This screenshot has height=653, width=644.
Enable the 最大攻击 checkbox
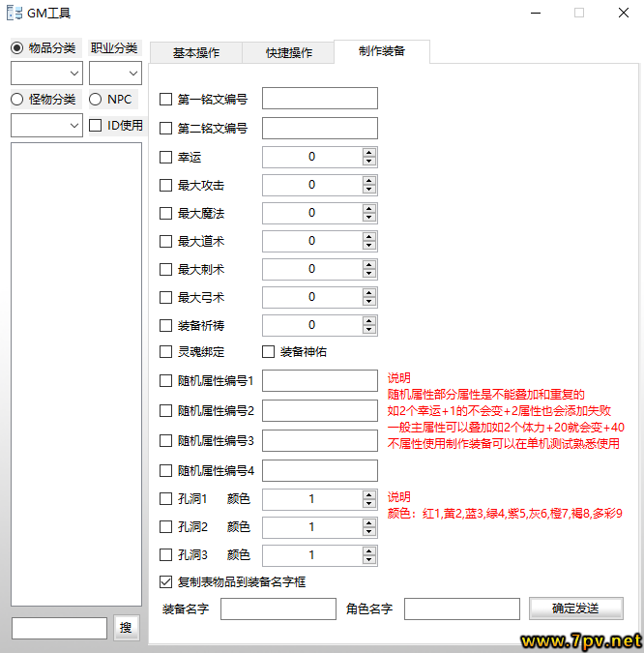pos(165,186)
